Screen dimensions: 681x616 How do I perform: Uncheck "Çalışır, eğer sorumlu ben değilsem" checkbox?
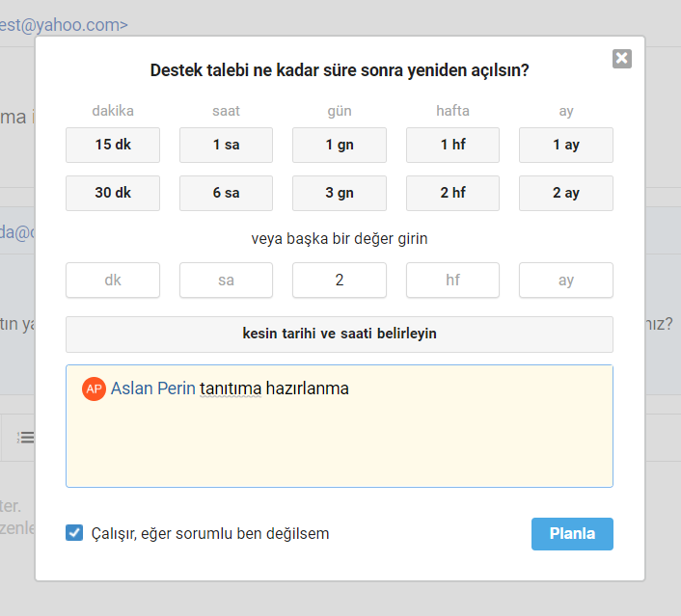pyautogui.click(x=74, y=533)
